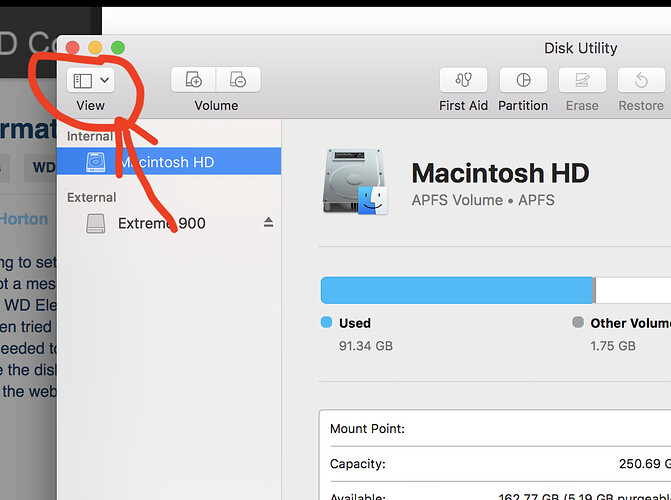
Task: Click the blue used-space usage bar
Action: click(457, 290)
